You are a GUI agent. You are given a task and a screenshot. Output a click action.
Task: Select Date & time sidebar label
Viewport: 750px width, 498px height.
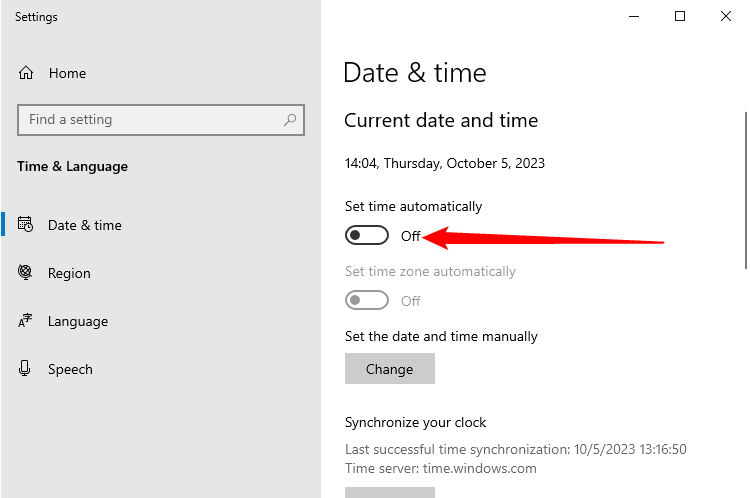(x=85, y=225)
